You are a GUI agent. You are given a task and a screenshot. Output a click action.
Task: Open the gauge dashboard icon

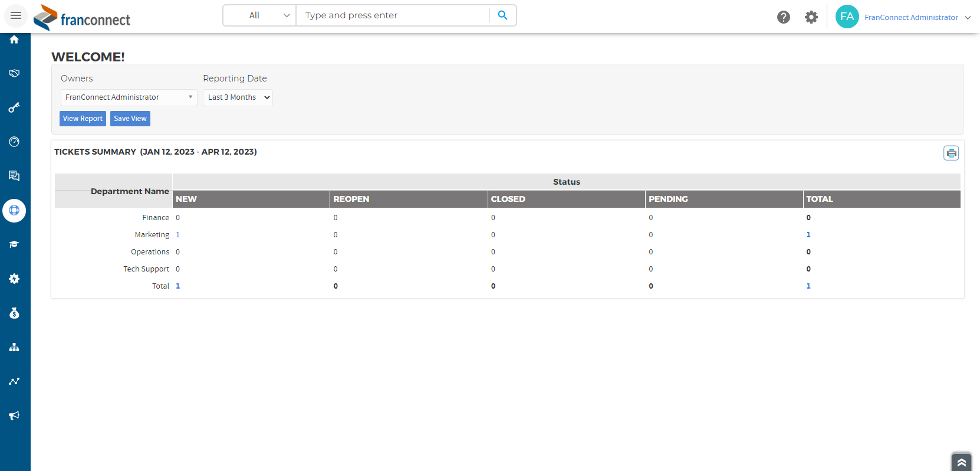14,142
